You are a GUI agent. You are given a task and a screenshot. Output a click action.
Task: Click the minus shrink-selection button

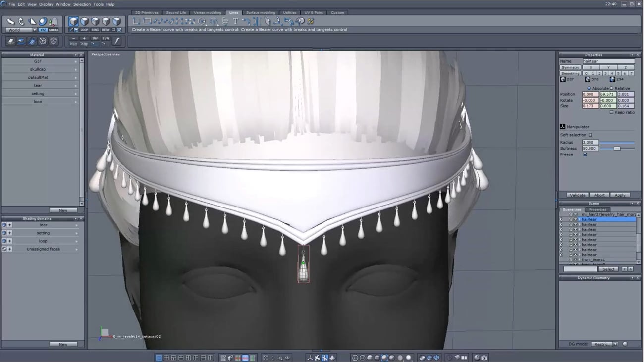(74, 38)
